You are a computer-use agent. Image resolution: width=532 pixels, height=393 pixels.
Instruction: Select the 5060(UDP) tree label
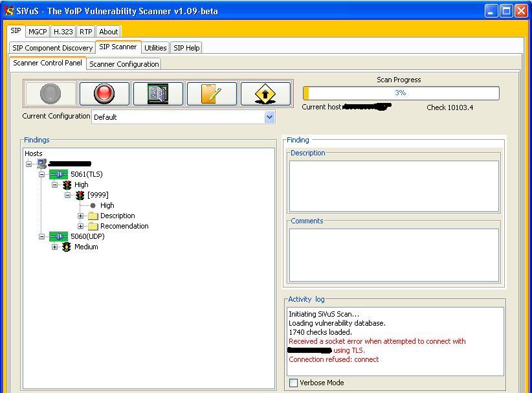point(87,236)
